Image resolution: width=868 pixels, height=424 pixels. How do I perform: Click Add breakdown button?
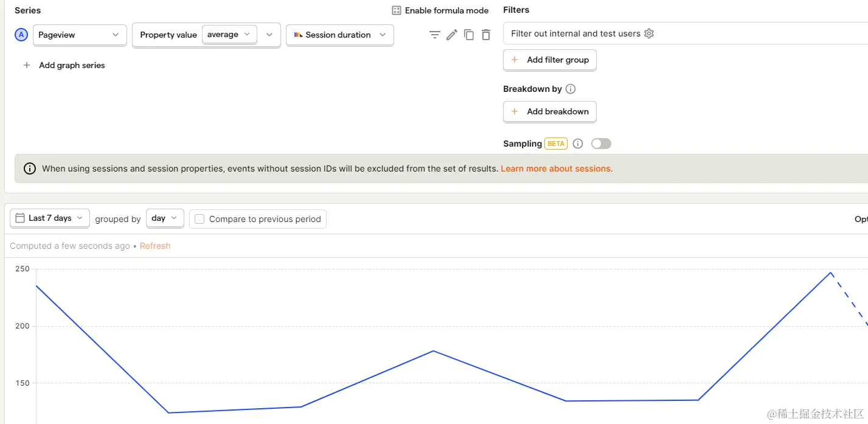coord(550,111)
